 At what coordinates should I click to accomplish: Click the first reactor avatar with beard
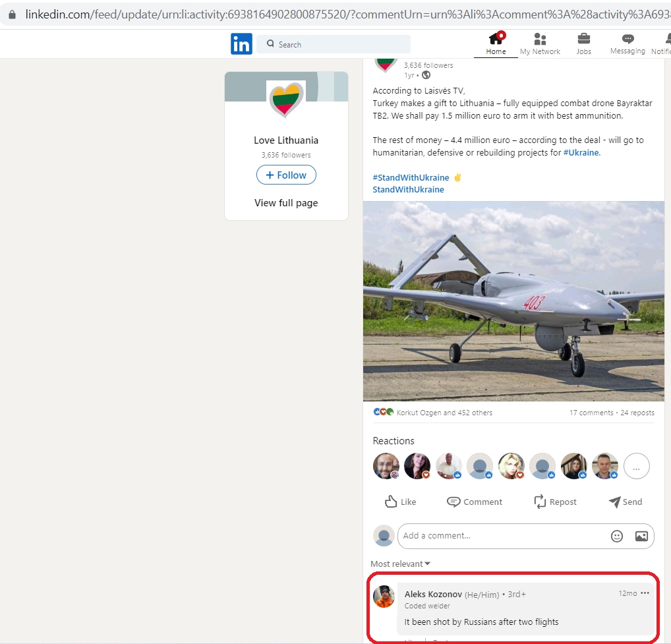point(386,466)
